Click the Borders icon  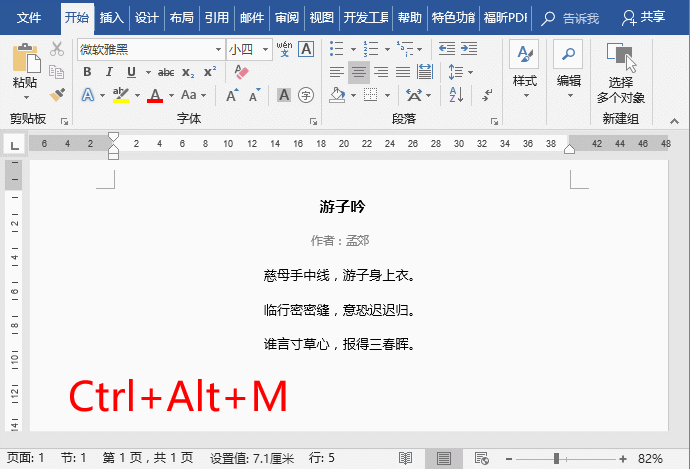click(x=371, y=95)
